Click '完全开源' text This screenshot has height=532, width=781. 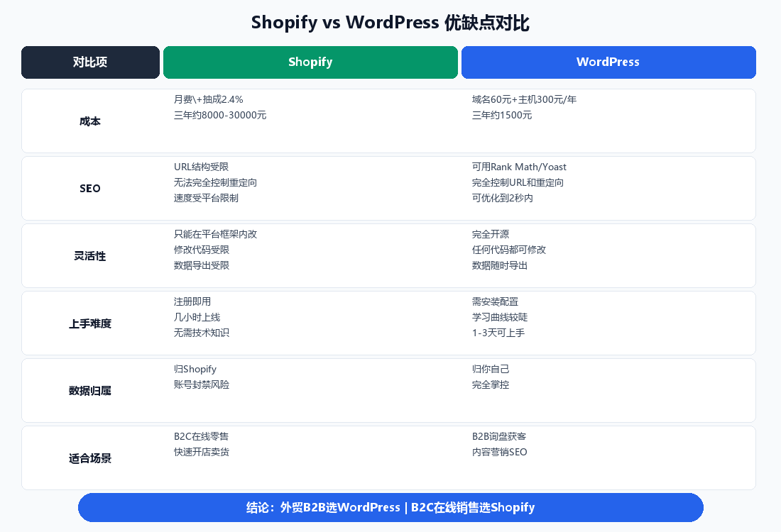(x=490, y=234)
